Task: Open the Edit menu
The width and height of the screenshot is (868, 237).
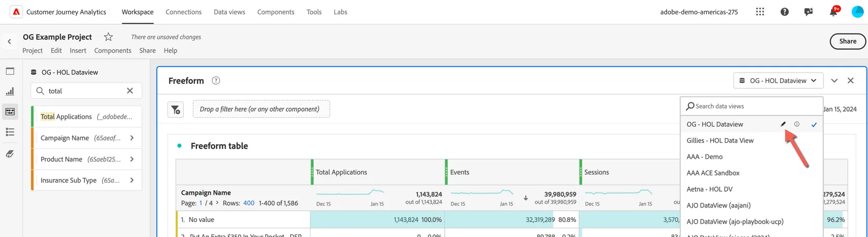Action: click(x=56, y=51)
